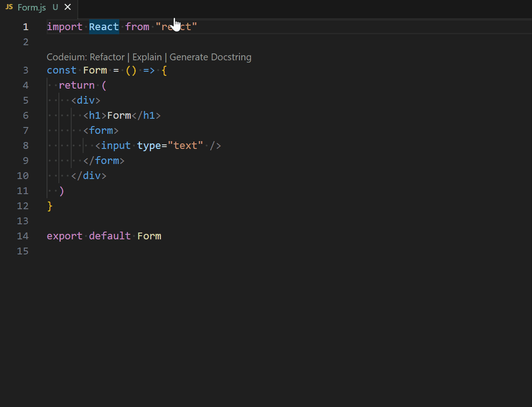Click line number 1 in the gutter
Viewport: 532px width, 407px height.
[26, 26]
